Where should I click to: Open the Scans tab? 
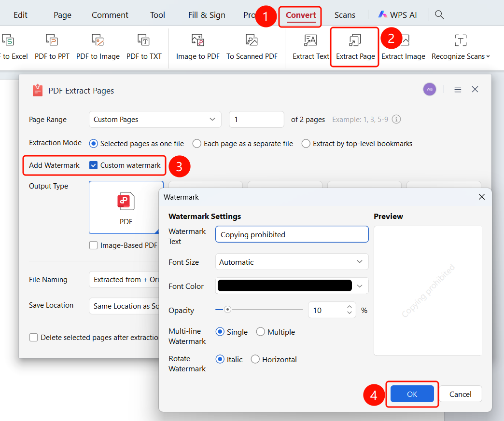[345, 15]
